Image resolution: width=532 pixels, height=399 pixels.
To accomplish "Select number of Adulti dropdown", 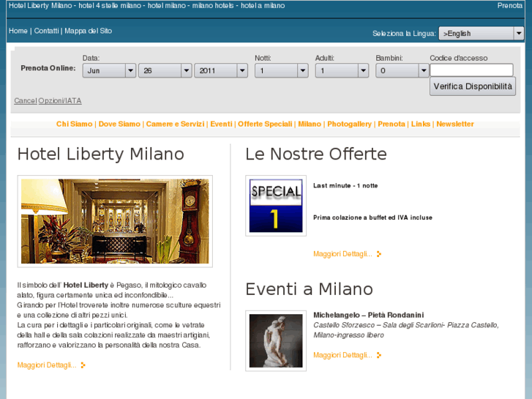I will coord(342,71).
